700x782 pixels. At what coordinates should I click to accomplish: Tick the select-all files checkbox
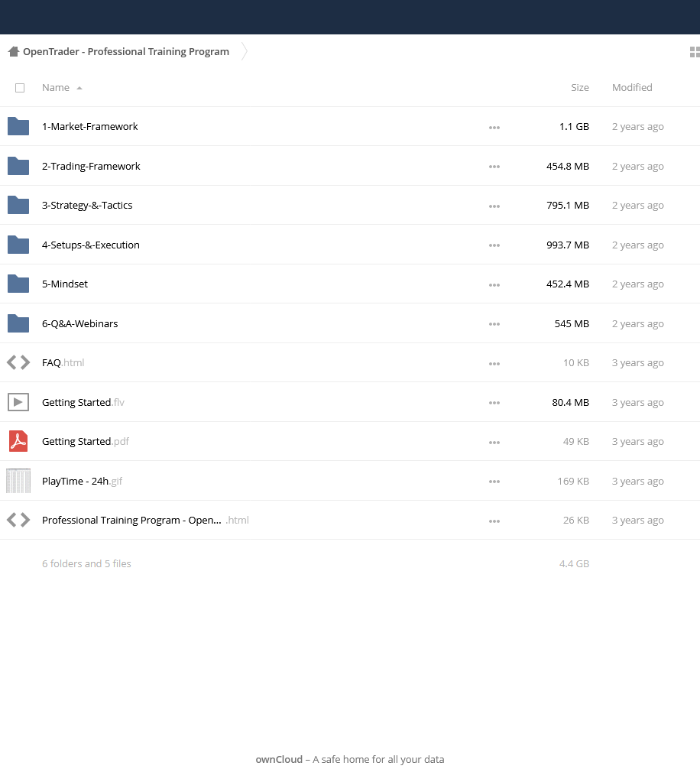click(x=20, y=88)
